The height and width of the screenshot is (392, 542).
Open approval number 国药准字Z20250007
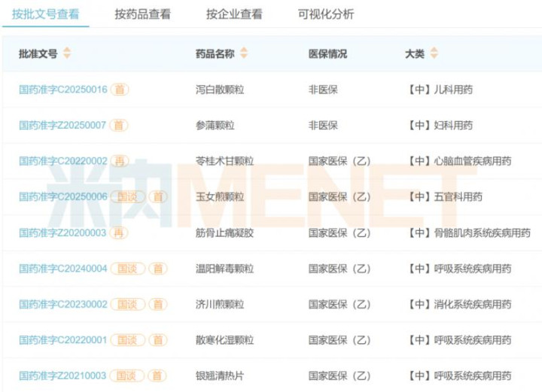pos(62,126)
